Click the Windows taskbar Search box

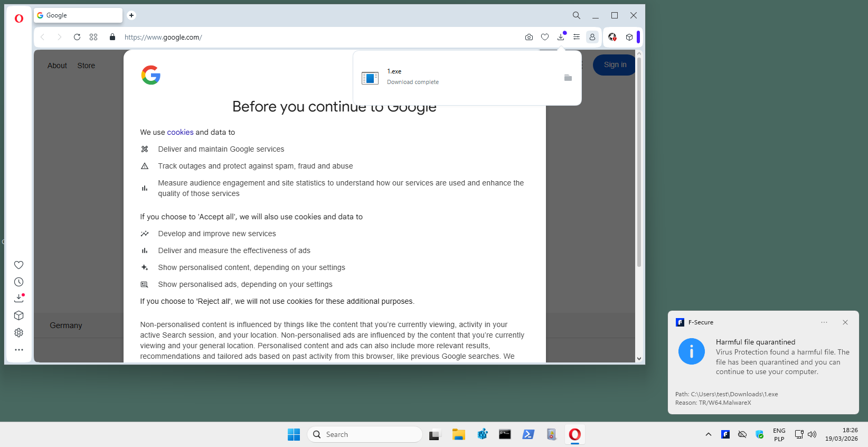[x=365, y=434]
